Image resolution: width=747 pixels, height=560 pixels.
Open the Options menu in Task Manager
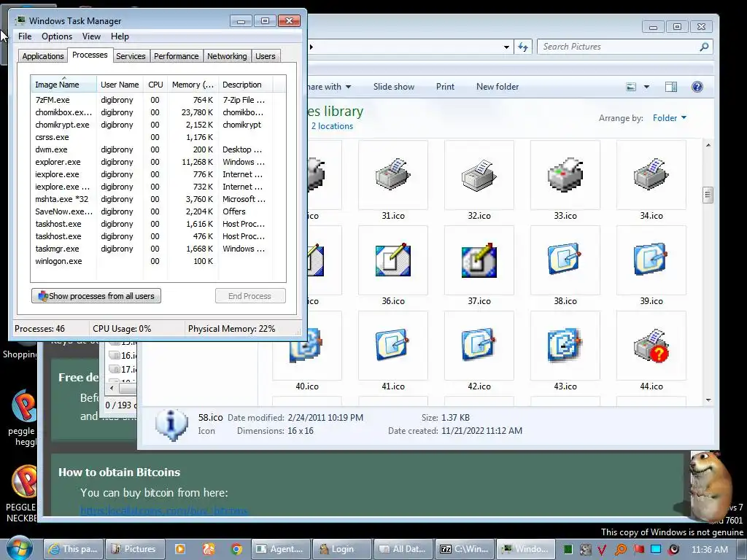[57, 36]
